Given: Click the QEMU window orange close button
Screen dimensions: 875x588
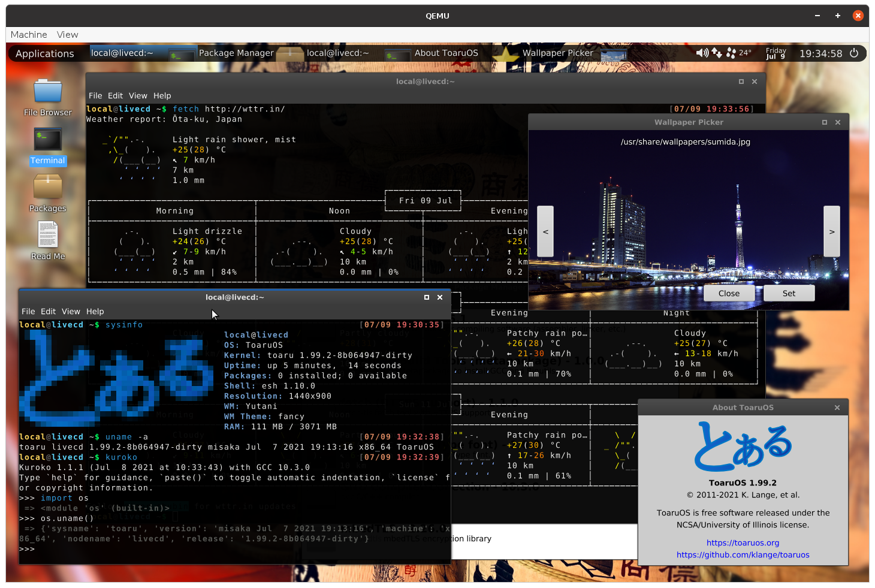Looking at the screenshot, I should point(858,16).
